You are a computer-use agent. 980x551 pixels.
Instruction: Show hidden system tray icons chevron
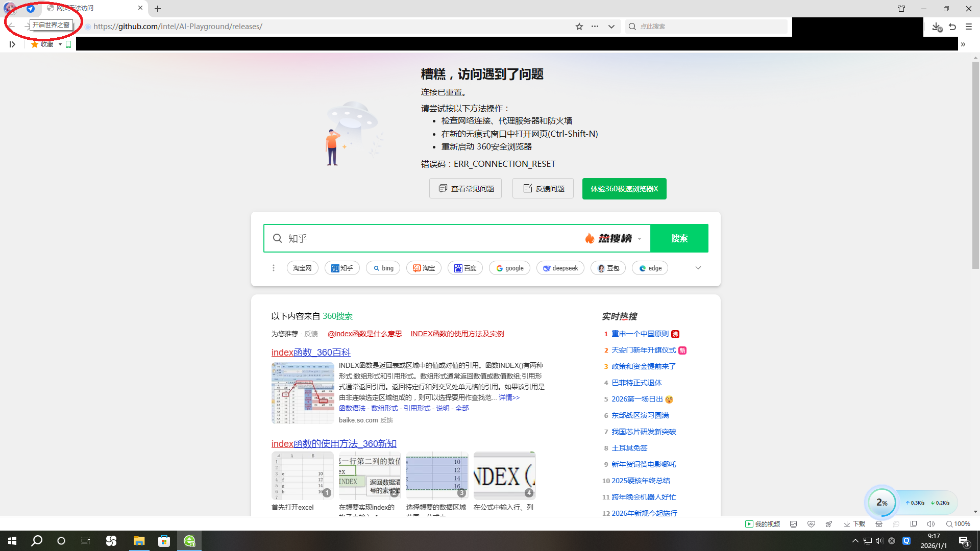point(855,541)
